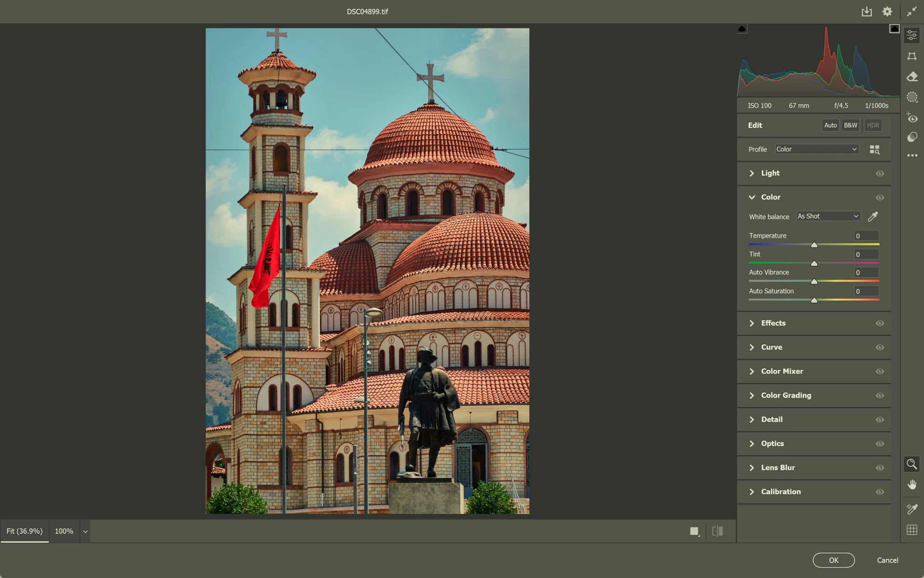Pick the White Balance eyedropper

coord(873,217)
